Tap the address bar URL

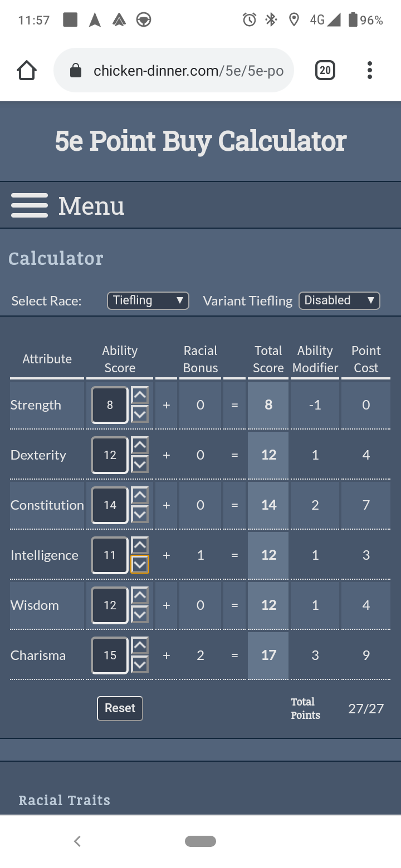188,71
